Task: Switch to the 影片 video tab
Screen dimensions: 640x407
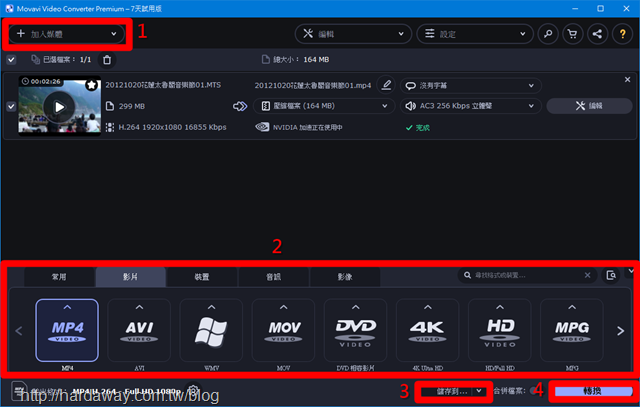Action: click(x=131, y=277)
